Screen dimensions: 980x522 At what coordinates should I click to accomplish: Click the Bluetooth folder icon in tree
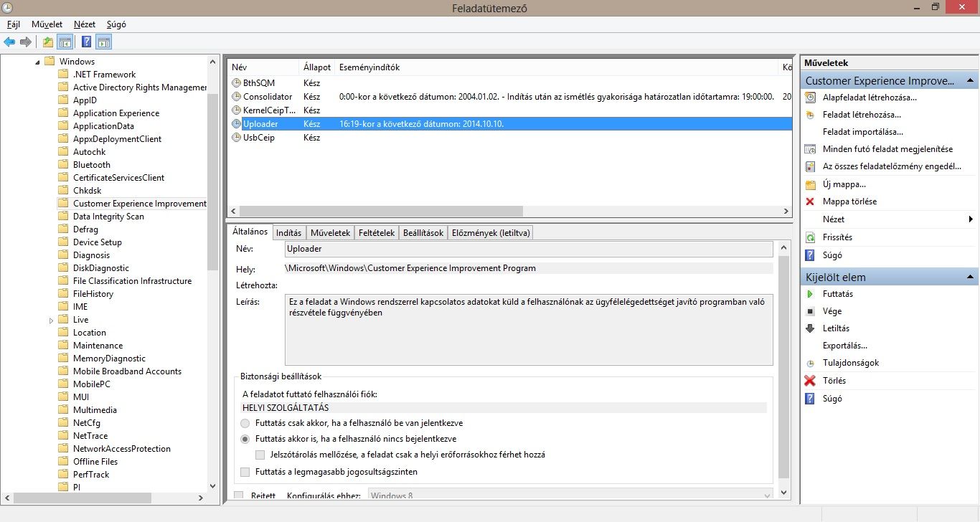coord(64,165)
